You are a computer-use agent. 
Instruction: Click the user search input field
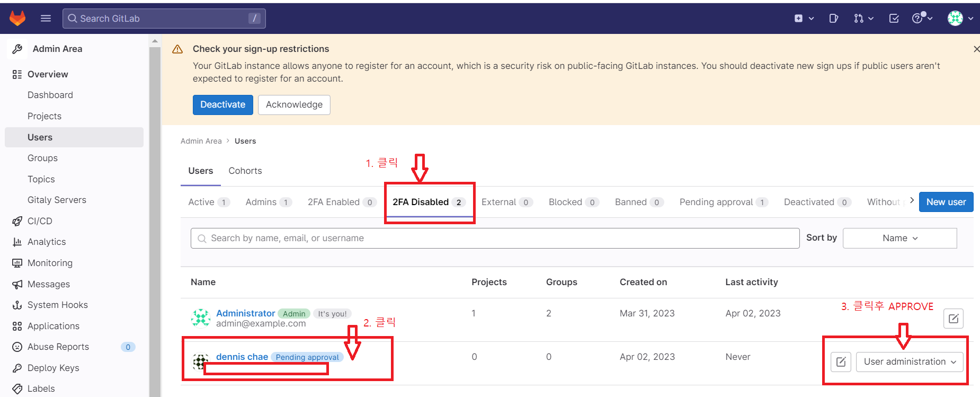[x=495, y=238]
